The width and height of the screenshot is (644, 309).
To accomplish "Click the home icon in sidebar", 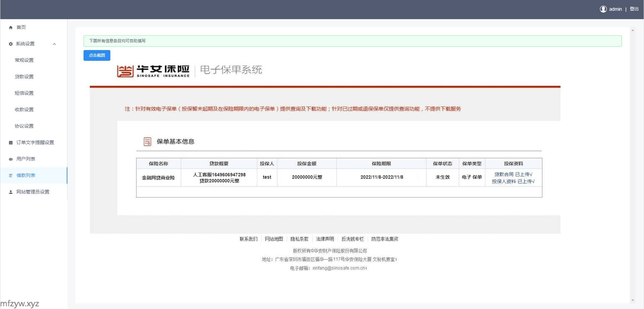I will 11,28.
